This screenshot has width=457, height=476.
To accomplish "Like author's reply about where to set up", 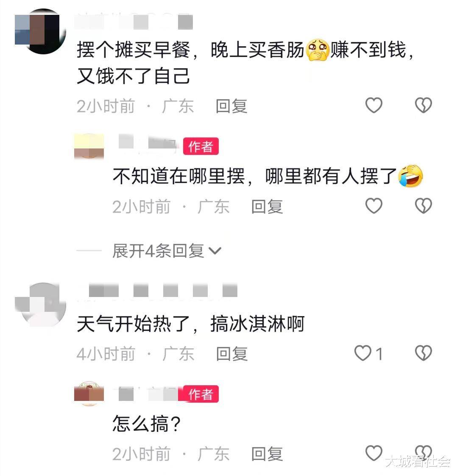I will [x=373, y=206].
